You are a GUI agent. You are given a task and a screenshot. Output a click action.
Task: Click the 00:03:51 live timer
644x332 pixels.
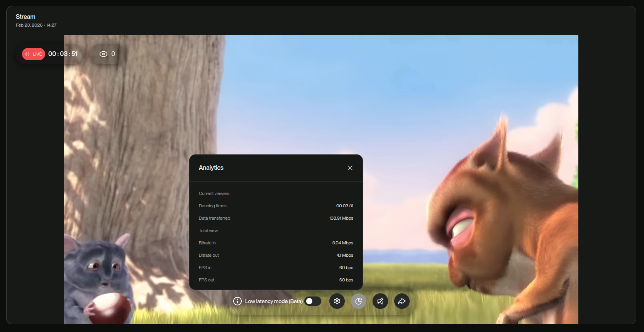pos(63,54)
